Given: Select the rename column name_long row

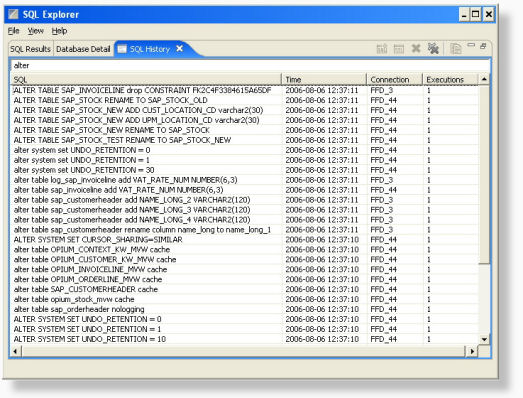Looking at the screenshot, I should click(245, 230).
